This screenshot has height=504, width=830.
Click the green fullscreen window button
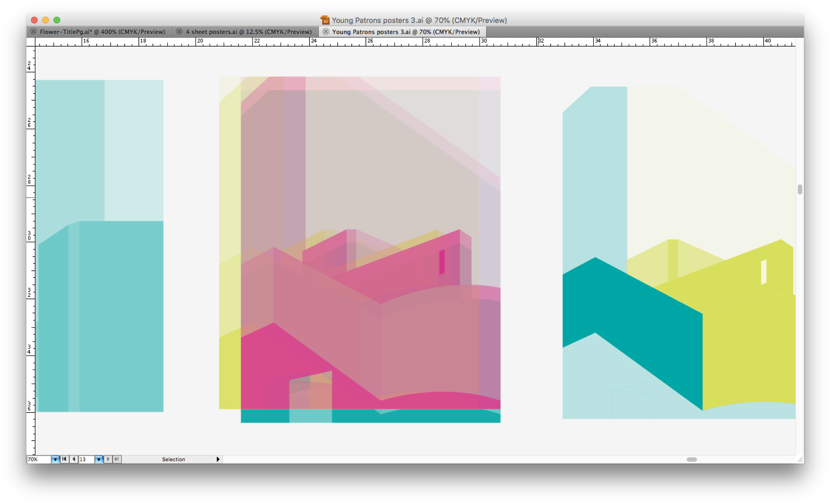[x=57, y=20]
